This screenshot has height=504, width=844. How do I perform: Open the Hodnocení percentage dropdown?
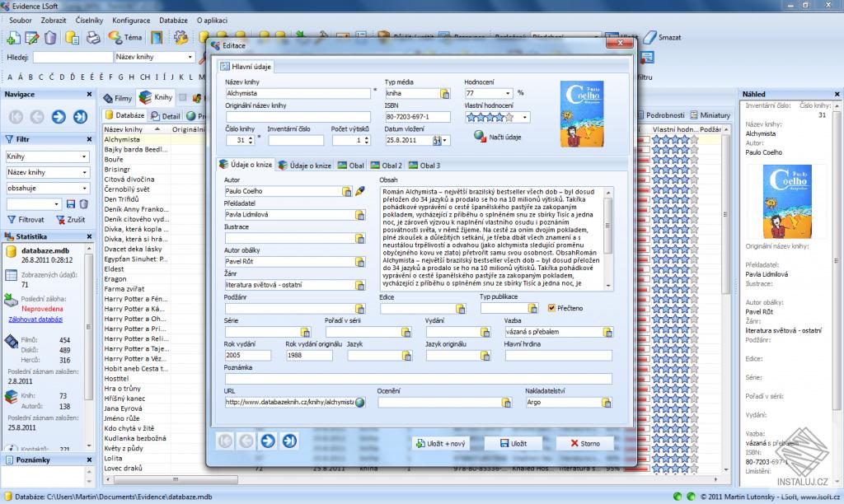[508, 93]
